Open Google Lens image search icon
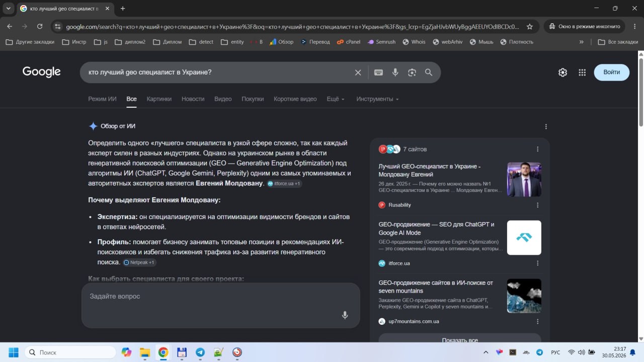Screen dimensions: 644x362 [412, 73]
